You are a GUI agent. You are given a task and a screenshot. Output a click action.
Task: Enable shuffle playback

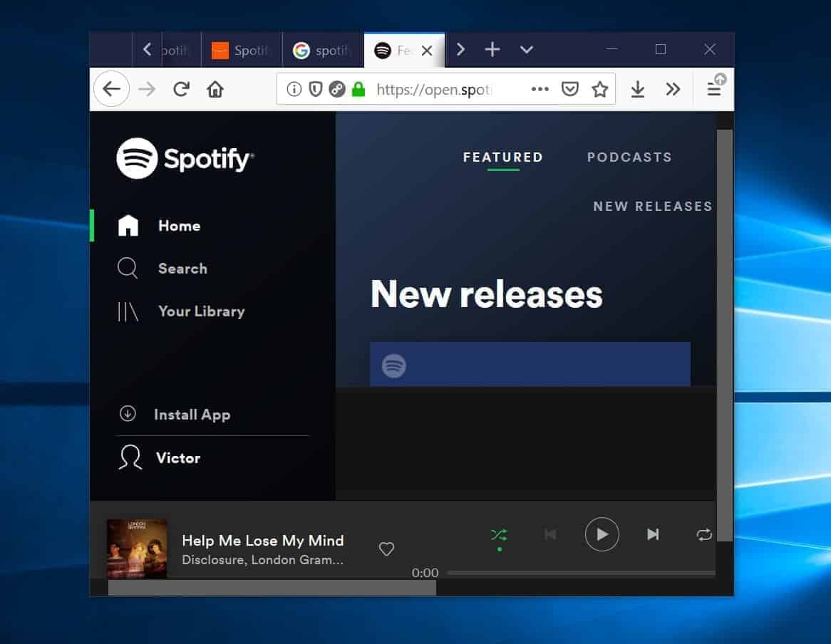(499, 534)
